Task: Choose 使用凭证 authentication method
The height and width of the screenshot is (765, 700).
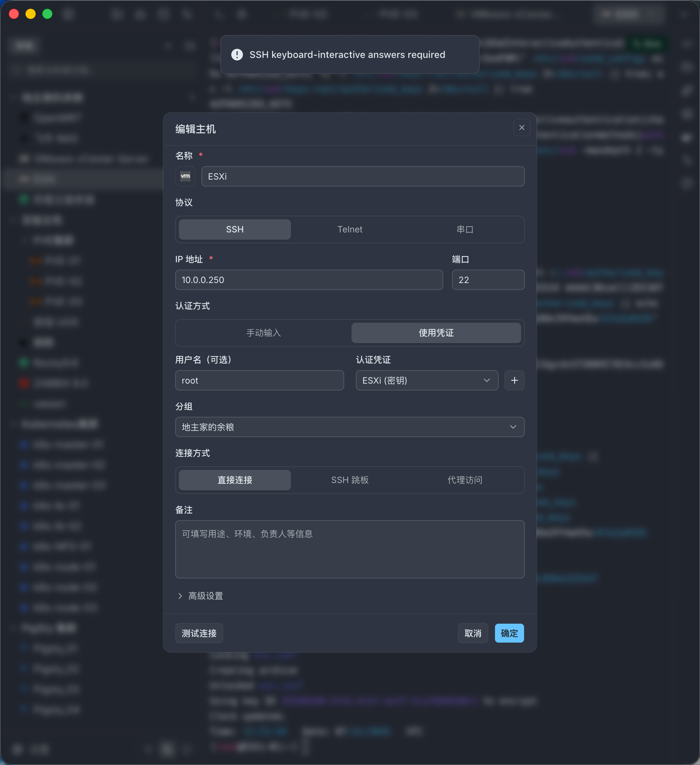Action: click(x=436, y=333)
